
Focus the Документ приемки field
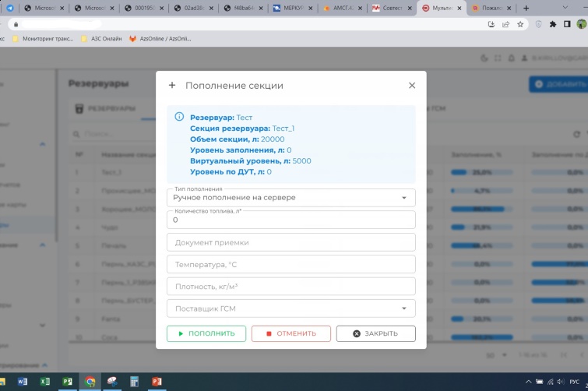point(291,242)
